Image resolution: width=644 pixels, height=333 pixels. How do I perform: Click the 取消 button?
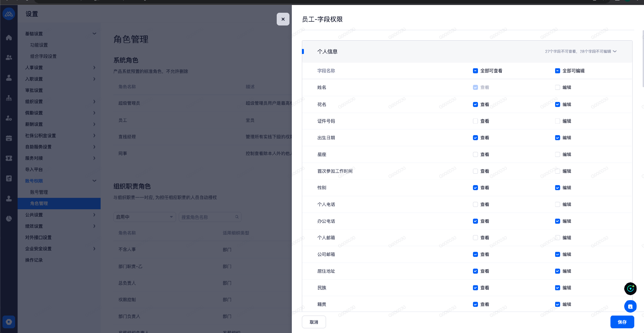click(314, 322)
